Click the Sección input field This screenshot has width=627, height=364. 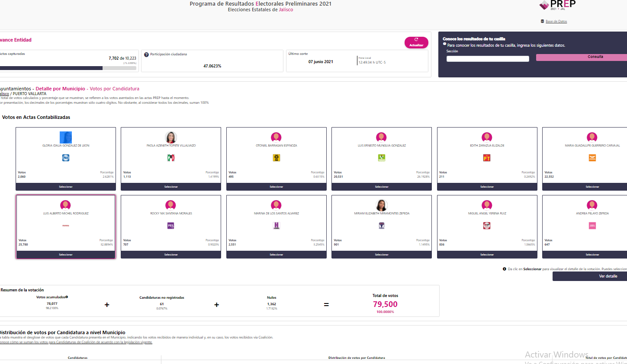(x=488, y=59)
